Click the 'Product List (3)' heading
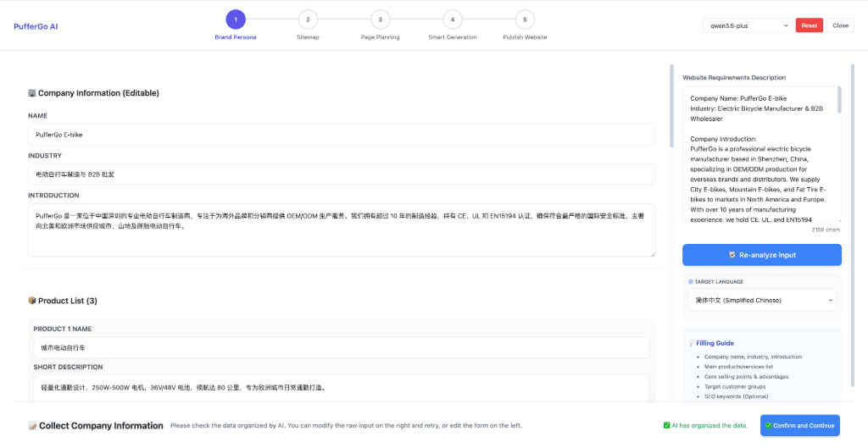 (68, 301)
